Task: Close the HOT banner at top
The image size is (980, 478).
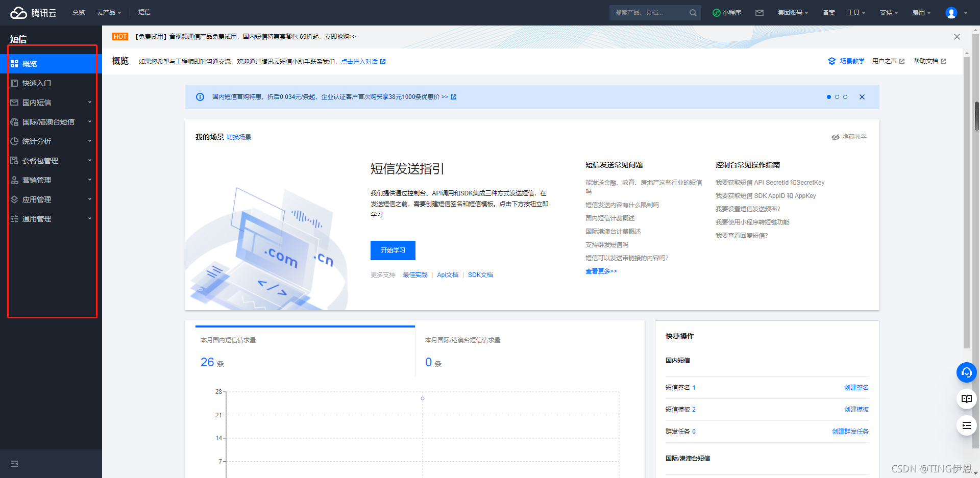Action: click(x=957, y=37)
